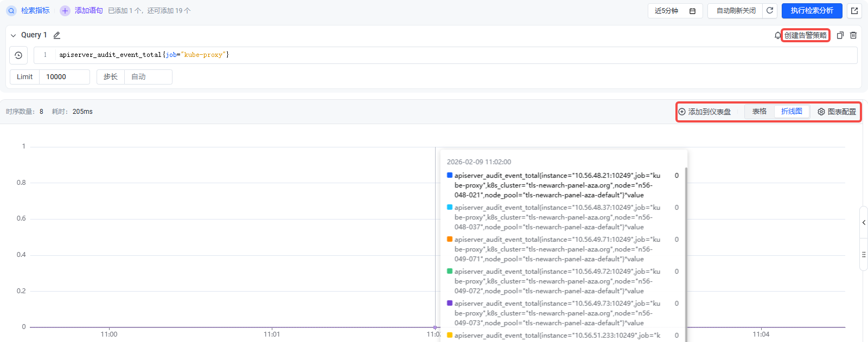
Task: Switch to the 折线图 view tab
Action: [792, 112]
